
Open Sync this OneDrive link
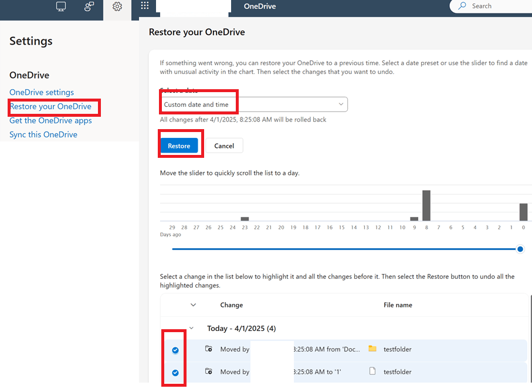[43, 135]
